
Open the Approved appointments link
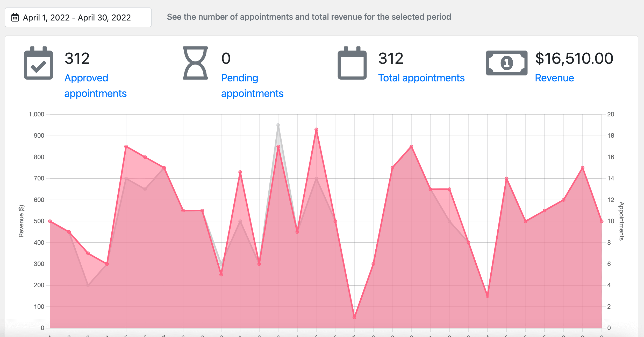coord(95,86)
